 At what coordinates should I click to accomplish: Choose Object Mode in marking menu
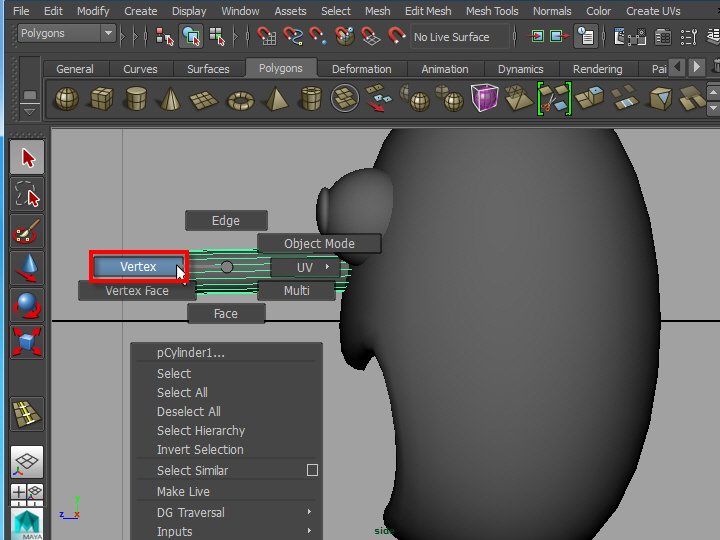coord(319,243)
